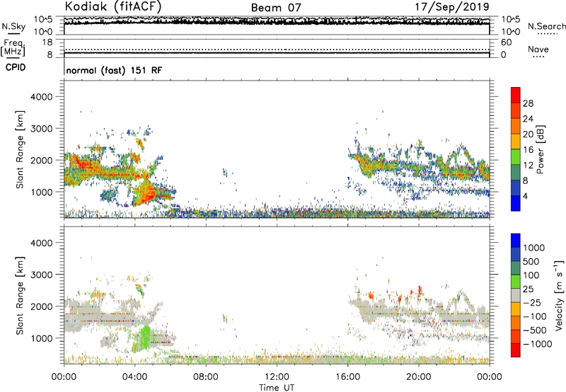Click the 18 tick on frequency axis

click(47, 42)
